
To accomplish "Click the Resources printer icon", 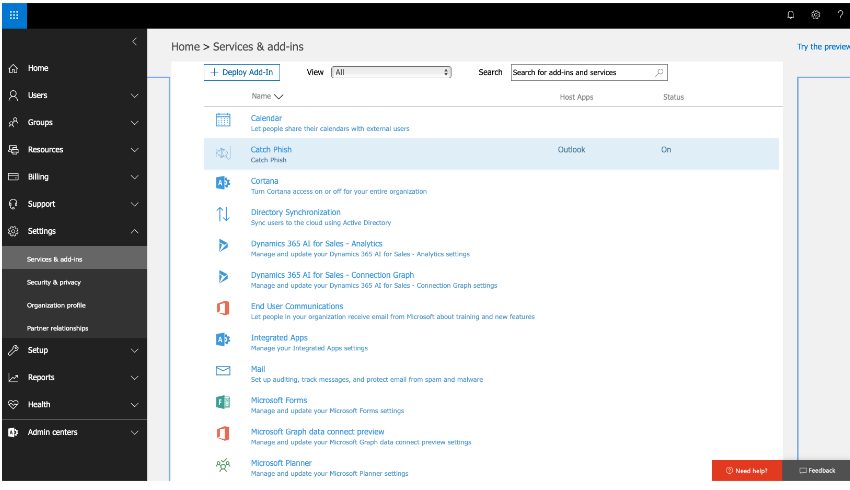I will click(14, 150).
